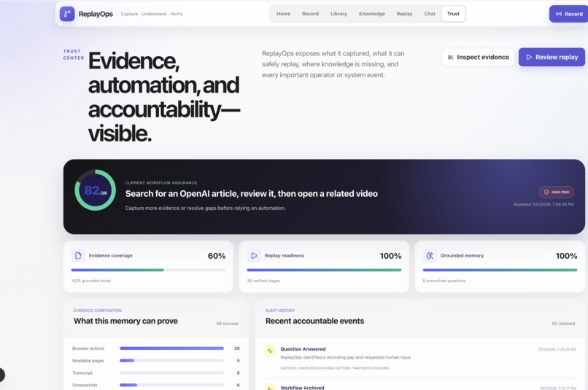Click the broadcast icon in Record button
The image size is (588, 390).
pos(559,14)
